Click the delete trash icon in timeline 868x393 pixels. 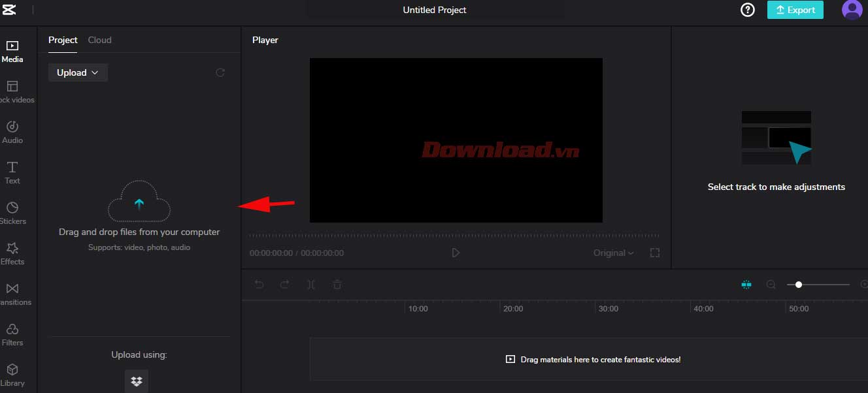pyautogui.click(x=337, y=285)
